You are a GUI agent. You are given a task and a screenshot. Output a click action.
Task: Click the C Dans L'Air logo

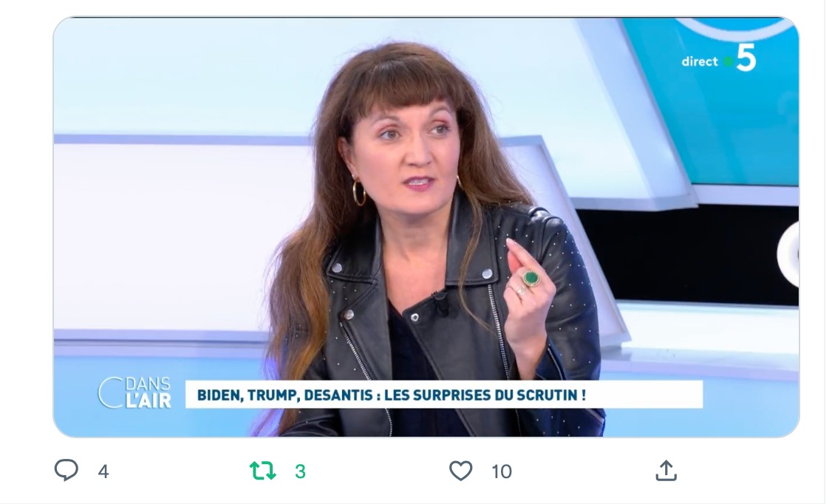pyautogui.click(x=134, y=393)
